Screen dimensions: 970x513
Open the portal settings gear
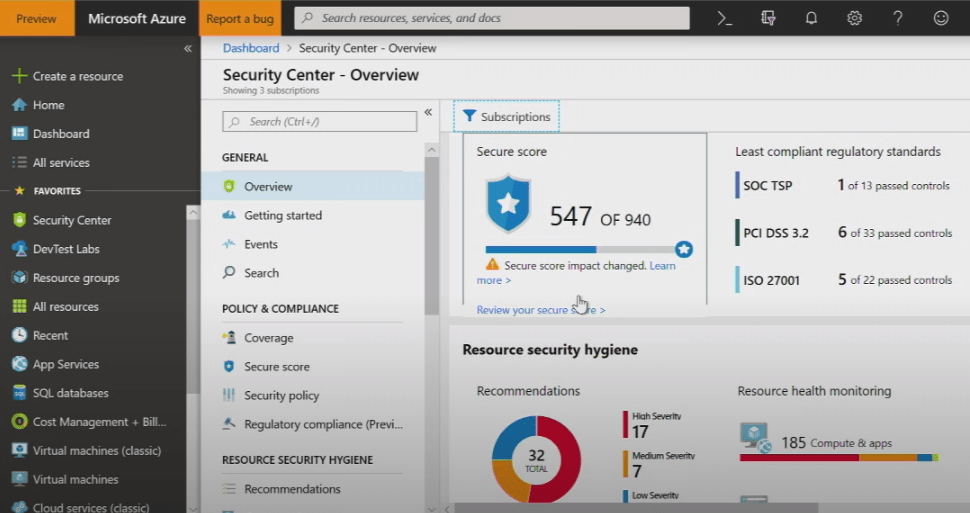(854, 19)
